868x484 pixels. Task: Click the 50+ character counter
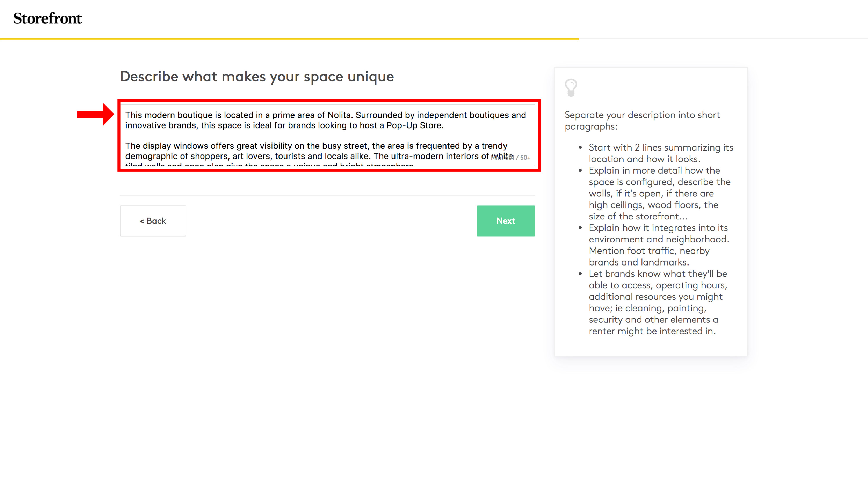pos(525,157)
